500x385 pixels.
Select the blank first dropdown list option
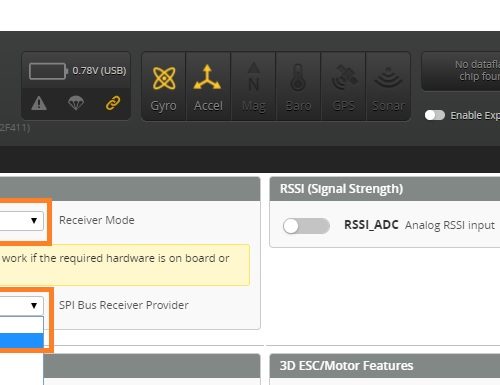pos(22,325)
